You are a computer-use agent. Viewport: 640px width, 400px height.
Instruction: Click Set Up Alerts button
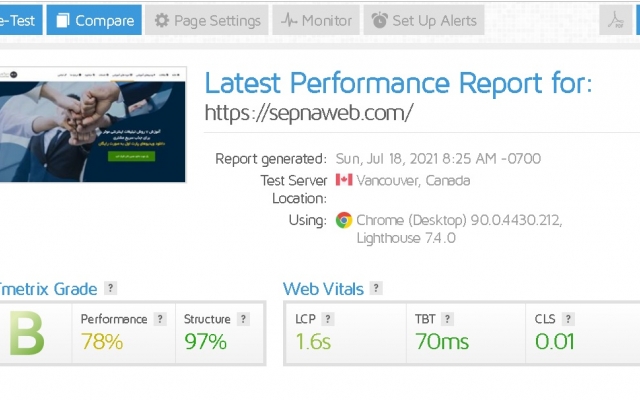424,20
